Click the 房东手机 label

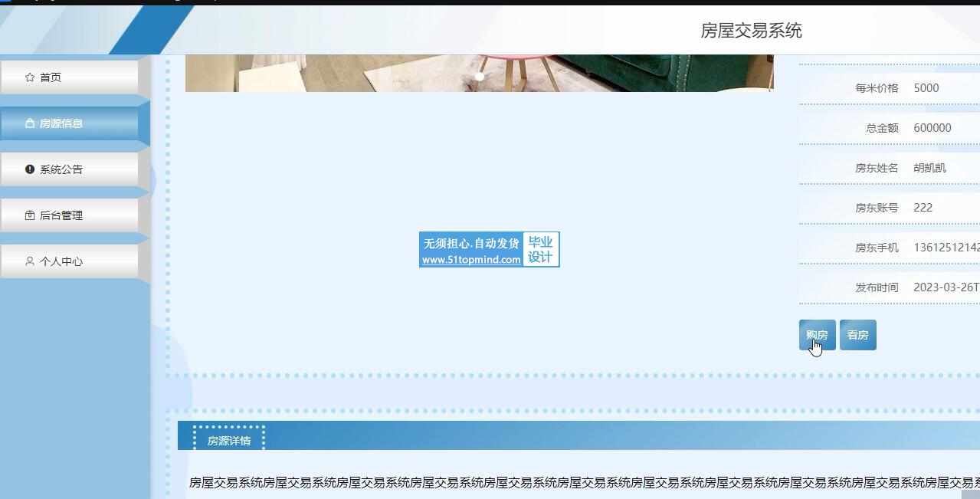[877, 248]
